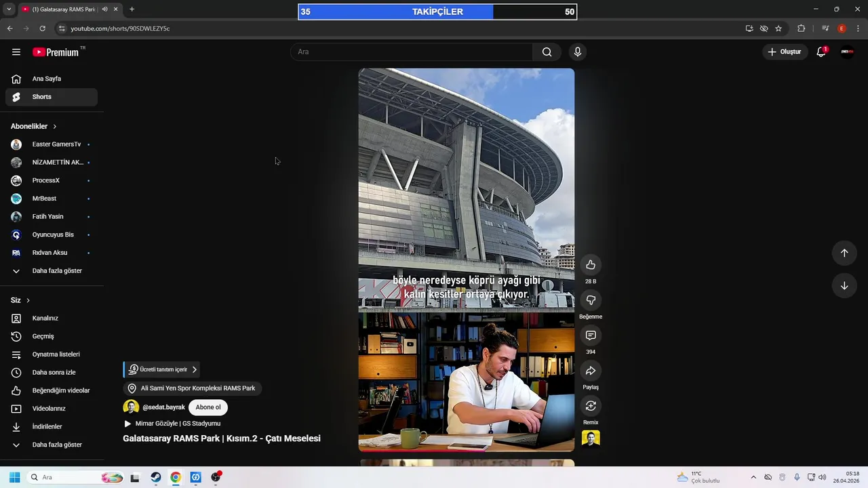Click the Chrome address bar URL
The height and width of the screenshot is (488, 868).
120,28
